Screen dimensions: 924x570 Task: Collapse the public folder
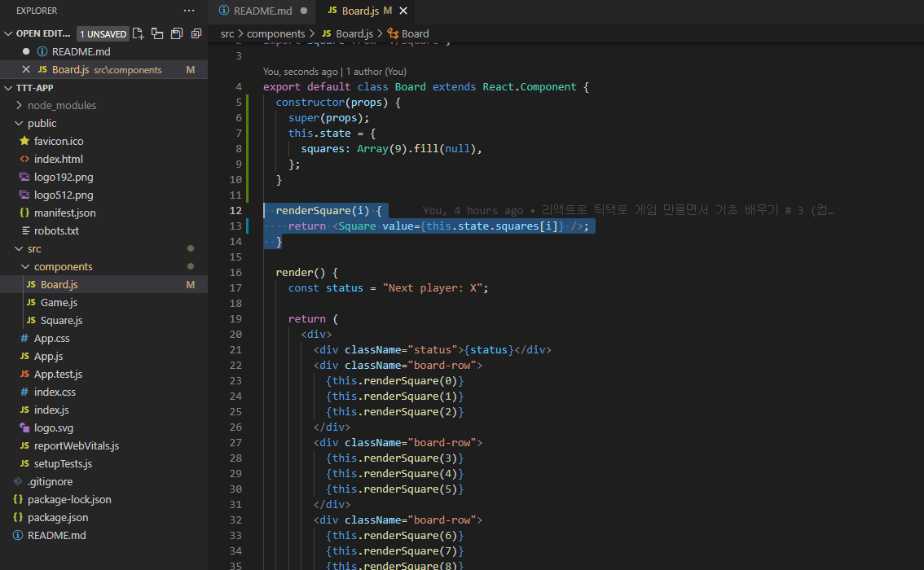point(19,123)
